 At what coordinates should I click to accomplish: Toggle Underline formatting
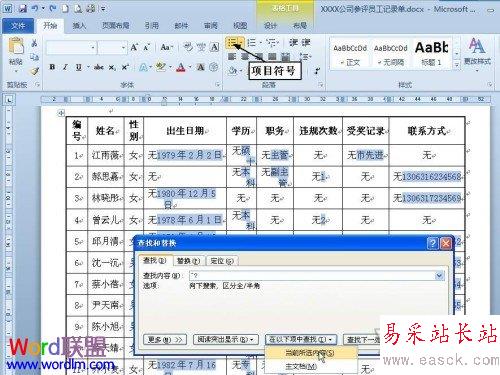tap(79, 67)
